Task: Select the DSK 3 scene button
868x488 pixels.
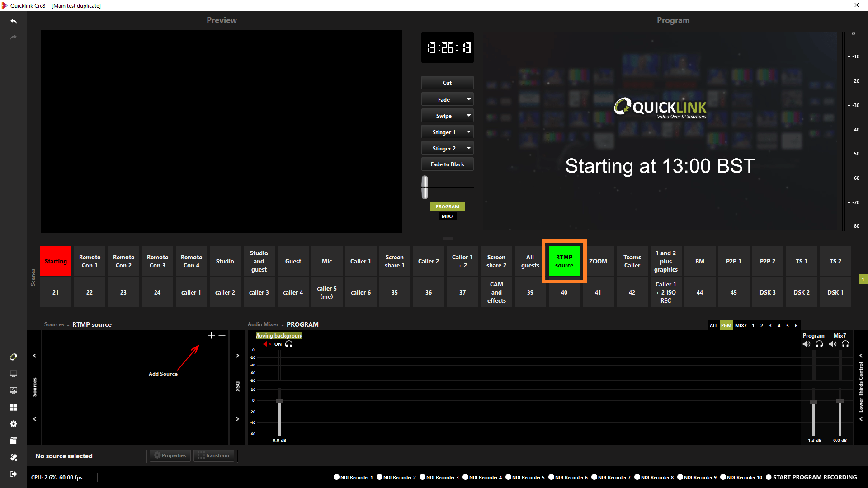Action: pos(767,292)
